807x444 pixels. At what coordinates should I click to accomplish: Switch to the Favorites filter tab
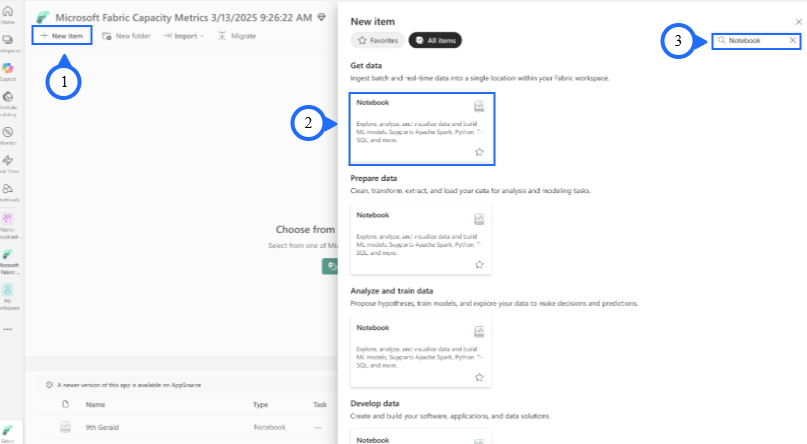(377, 41)
